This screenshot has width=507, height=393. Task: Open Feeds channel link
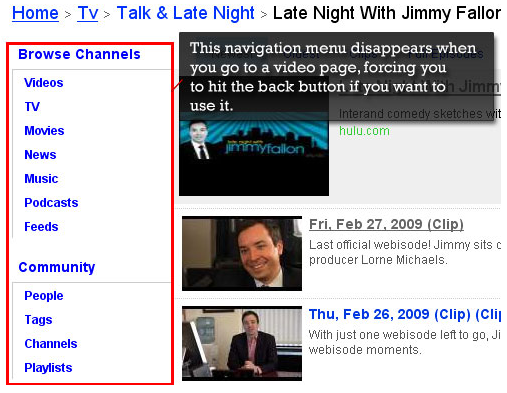point(41,227)
